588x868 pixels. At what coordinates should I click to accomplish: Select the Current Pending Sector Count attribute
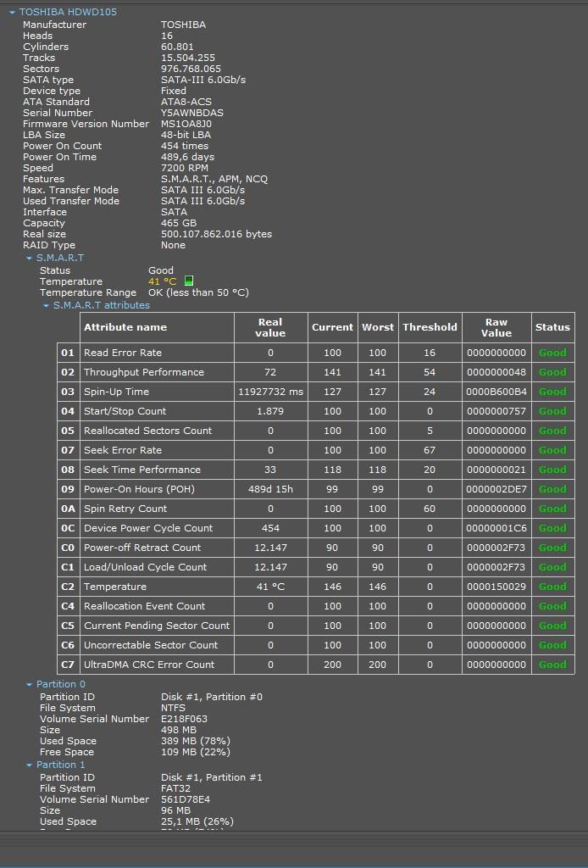coord(157,626)
